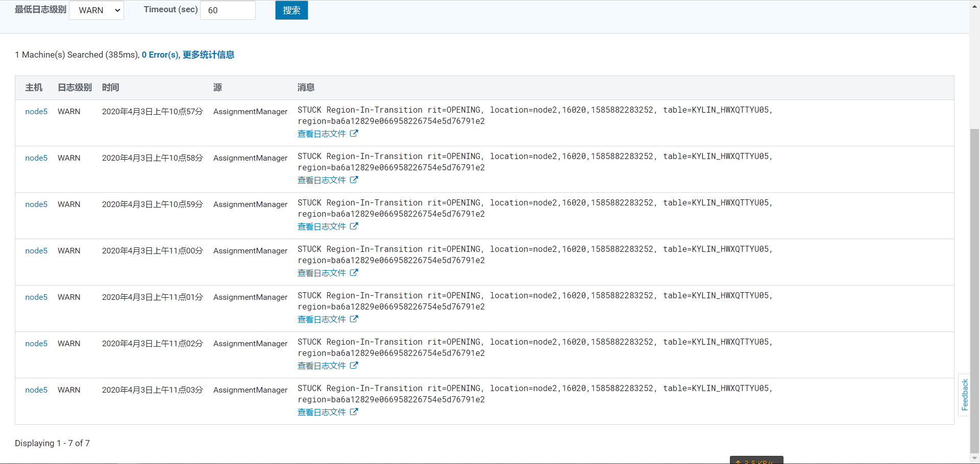Click the 日志级别 column header
The width and height of the screenshot is (980, 464).
click(x=75, y=87)
